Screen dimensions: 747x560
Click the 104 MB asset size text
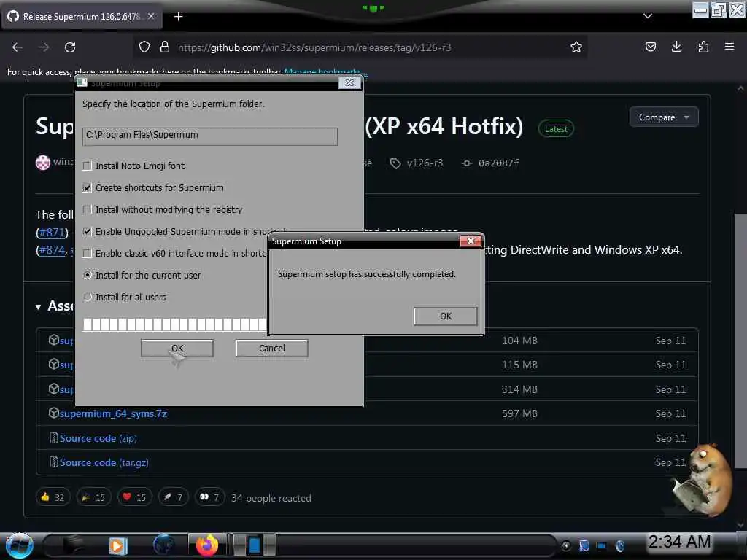click(519, 341)
